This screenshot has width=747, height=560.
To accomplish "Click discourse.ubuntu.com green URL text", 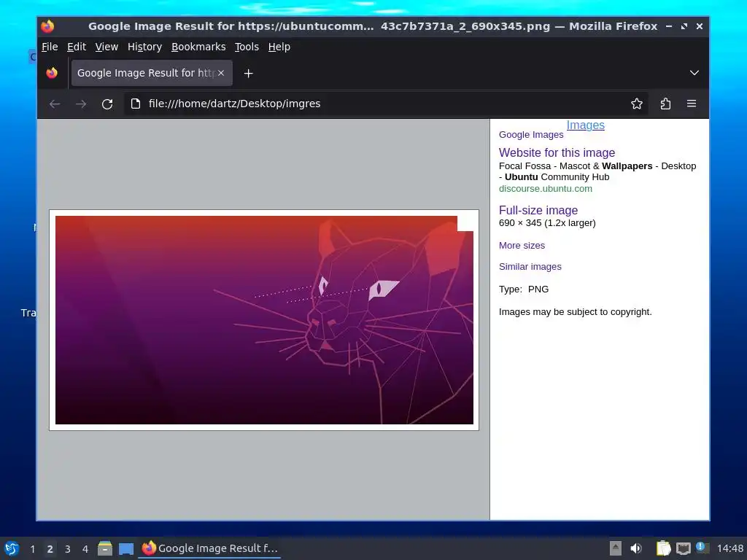I will click(546, 189).
